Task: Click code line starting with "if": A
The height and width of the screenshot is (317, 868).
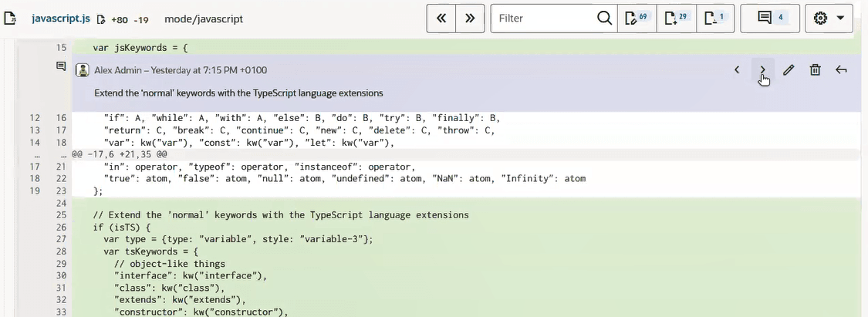Action: pyautogui.click(x=302, y=118)
